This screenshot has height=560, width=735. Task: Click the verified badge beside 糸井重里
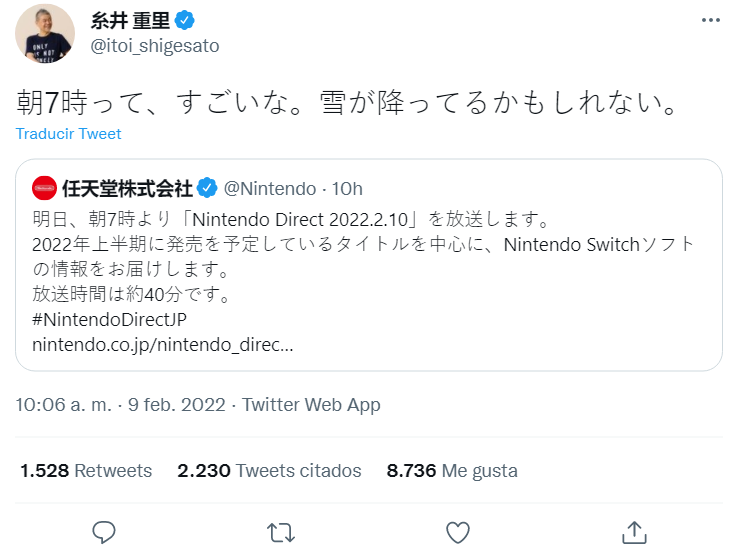[184, 20]
